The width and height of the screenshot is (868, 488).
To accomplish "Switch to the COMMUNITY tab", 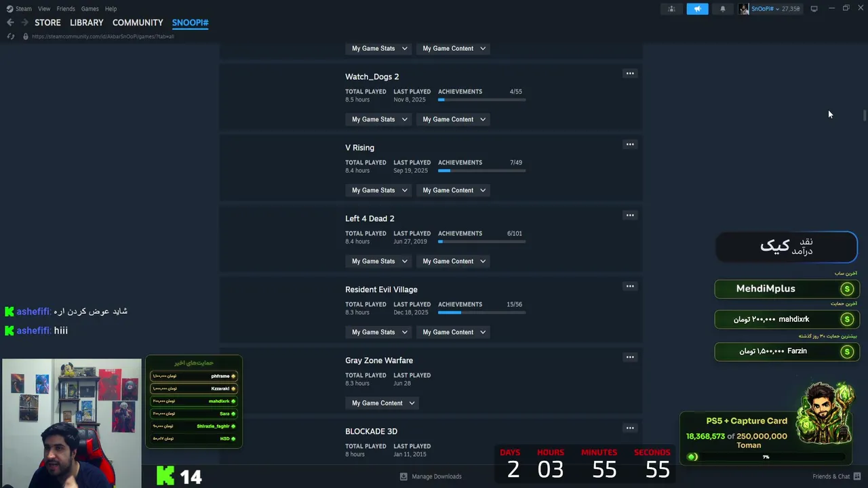I will 138,22.
